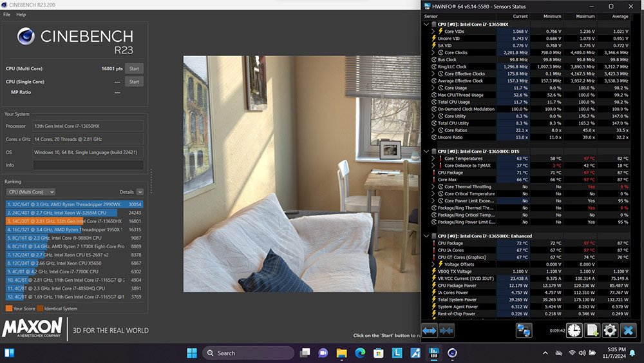Open the remote monitoring network computers icon
644x363 pixels.
point(524,331)
